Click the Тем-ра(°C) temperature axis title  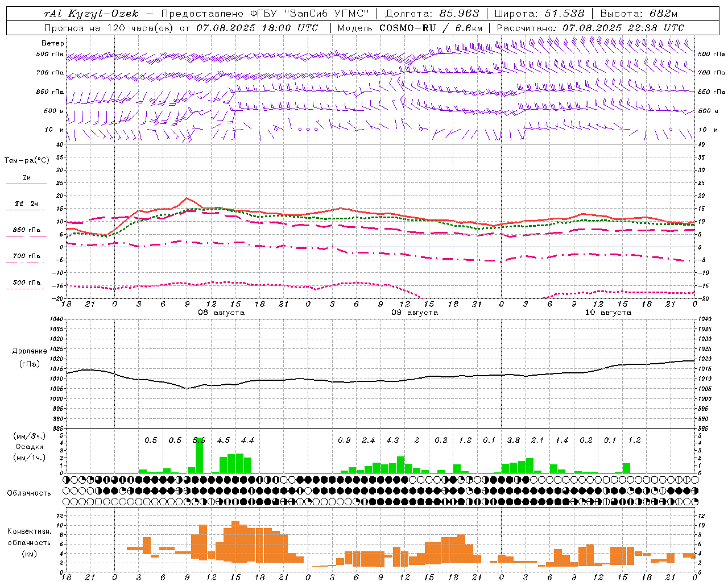tap(27, 161)
